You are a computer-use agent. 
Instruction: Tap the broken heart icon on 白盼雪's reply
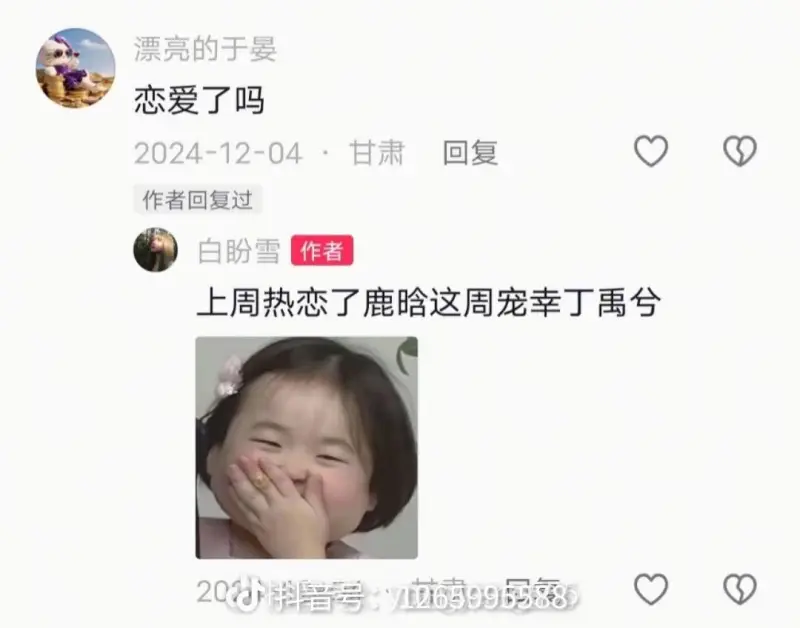coord(740,589)
